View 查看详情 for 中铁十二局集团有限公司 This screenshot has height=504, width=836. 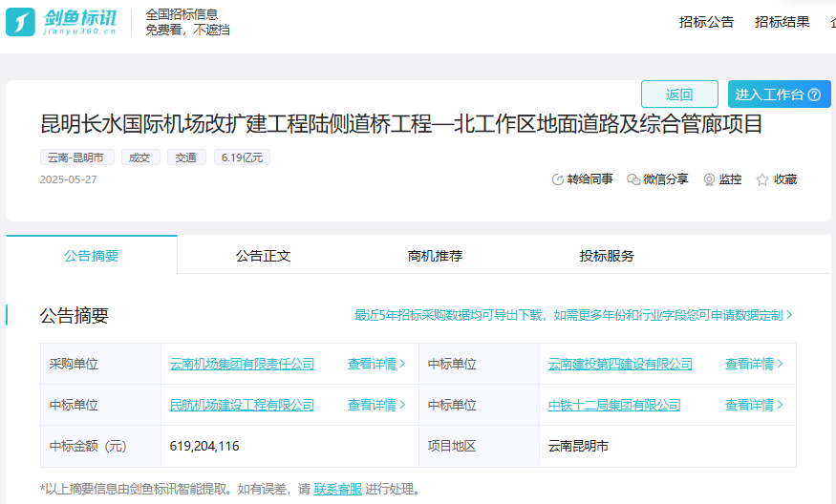[x=754, y=405]
